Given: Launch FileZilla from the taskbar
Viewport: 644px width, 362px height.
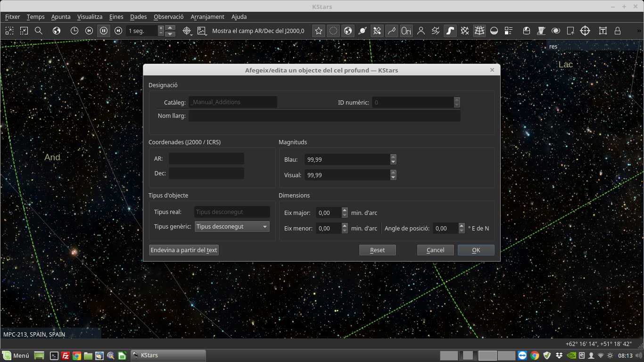Looking at the screenshot, I should (x=66, y=356).
